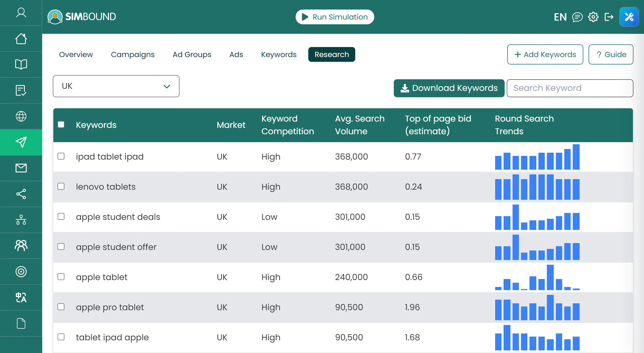Open the settings gear icon
The image size is (644, 353).
coord(593,17)
